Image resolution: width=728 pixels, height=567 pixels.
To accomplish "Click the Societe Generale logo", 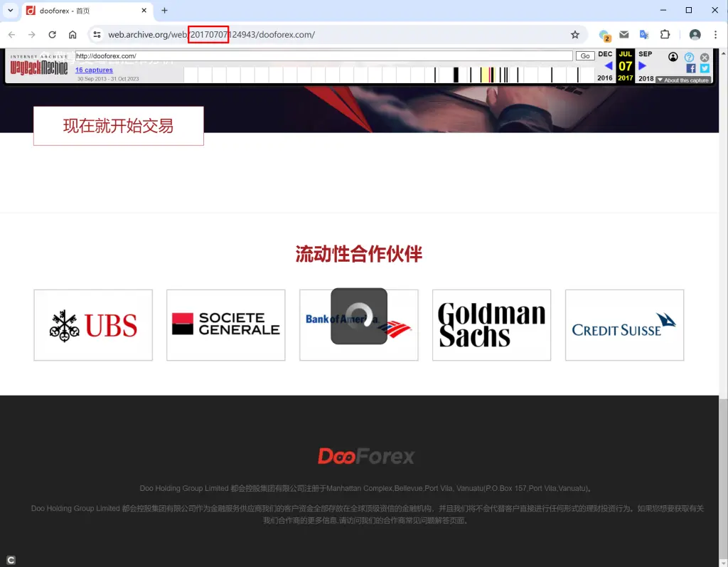I will click(226, 325).
